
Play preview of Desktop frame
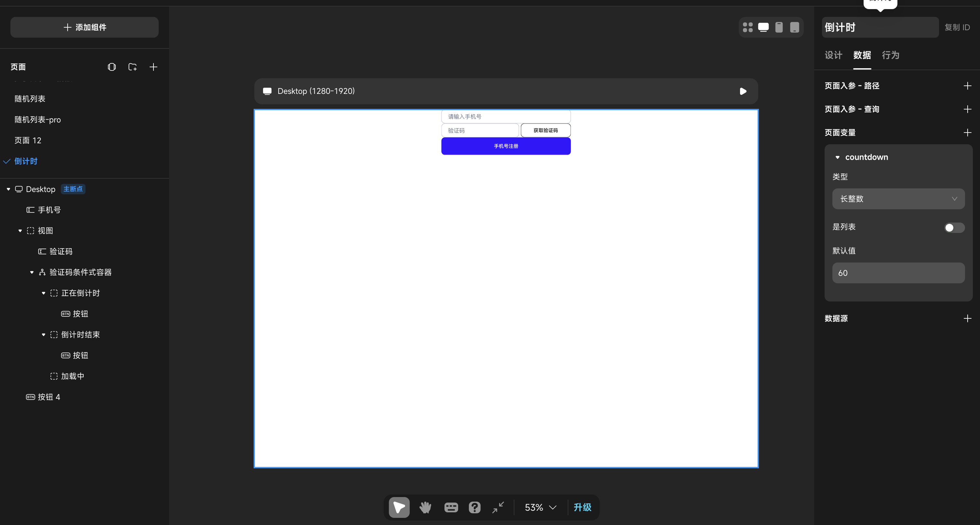point(743,91)
